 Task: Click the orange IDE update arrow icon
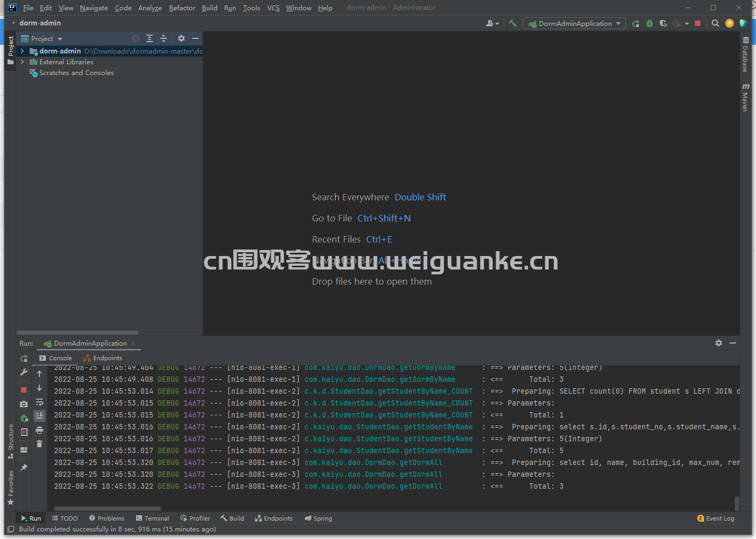pyautogui.click(x=730, y=23)
